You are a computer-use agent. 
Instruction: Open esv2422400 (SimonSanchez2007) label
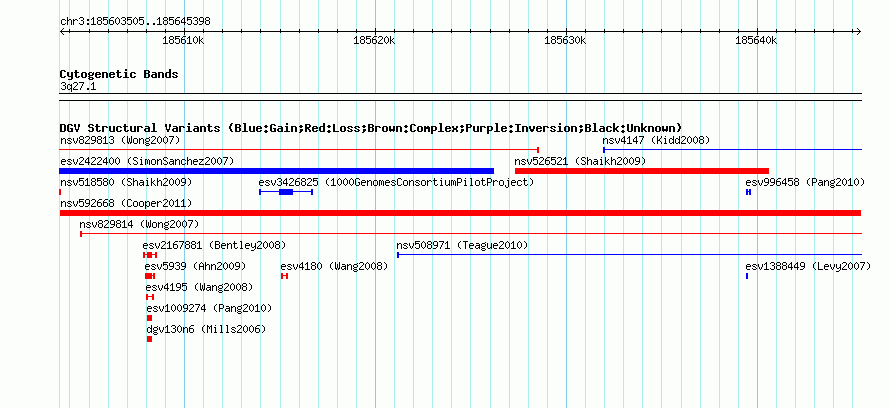[147, 161]
